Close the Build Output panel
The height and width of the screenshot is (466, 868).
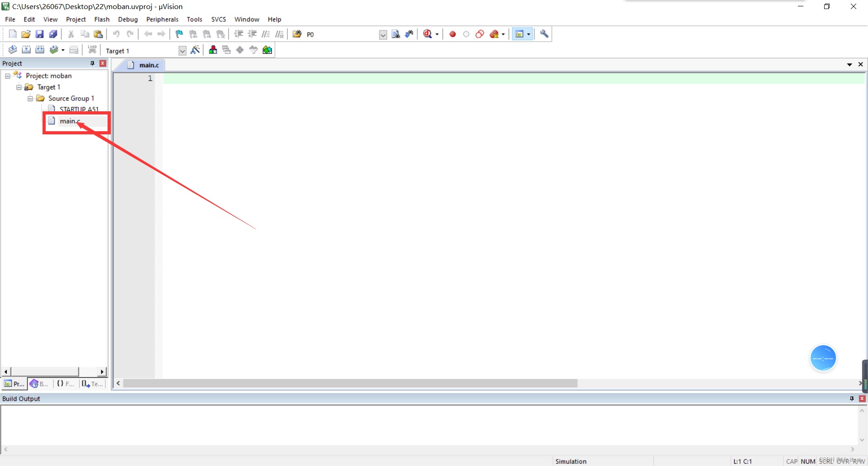pyautogui.click(x=862, y=399)
